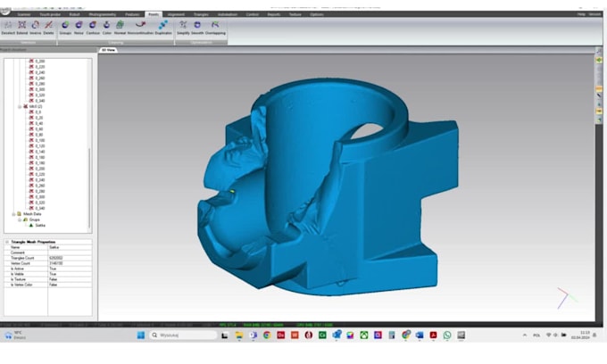607x364 pixels.
Task: Click the taskbar search box
Action: tap(184, 335)
